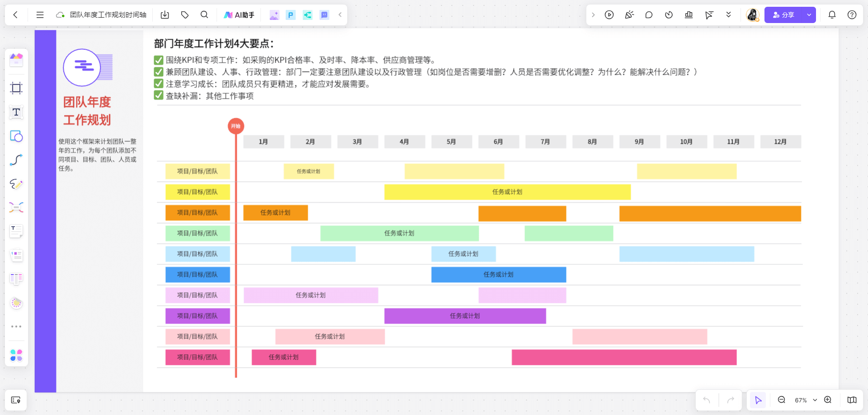The height and width of the screenshot is (415, 868).
Task: Open the share button dropdown arrow
Action: (809, 15)
